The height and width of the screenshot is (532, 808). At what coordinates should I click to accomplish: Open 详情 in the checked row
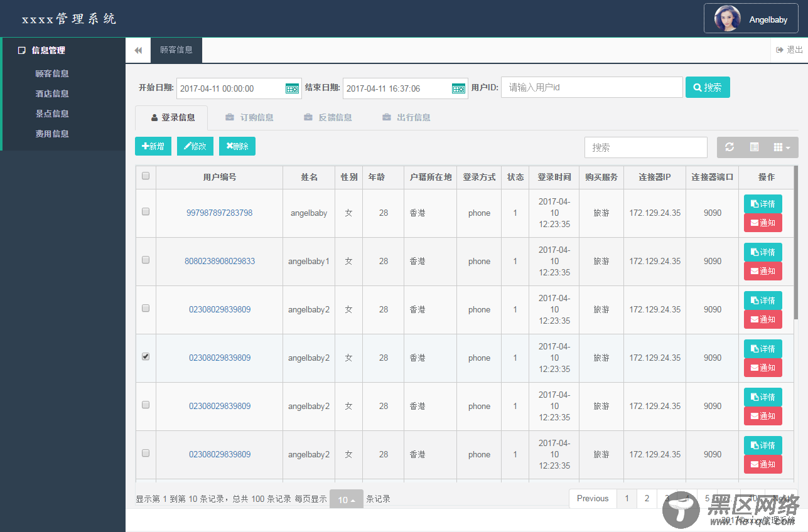[763, 349]
